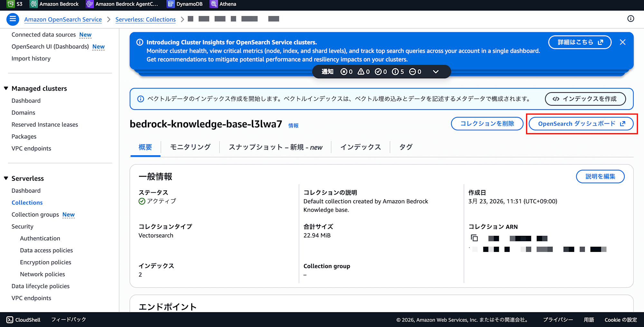The image size is (644, 327).
Task: Toggle the hamburger navigation menu
Action: tap(13, 19)
